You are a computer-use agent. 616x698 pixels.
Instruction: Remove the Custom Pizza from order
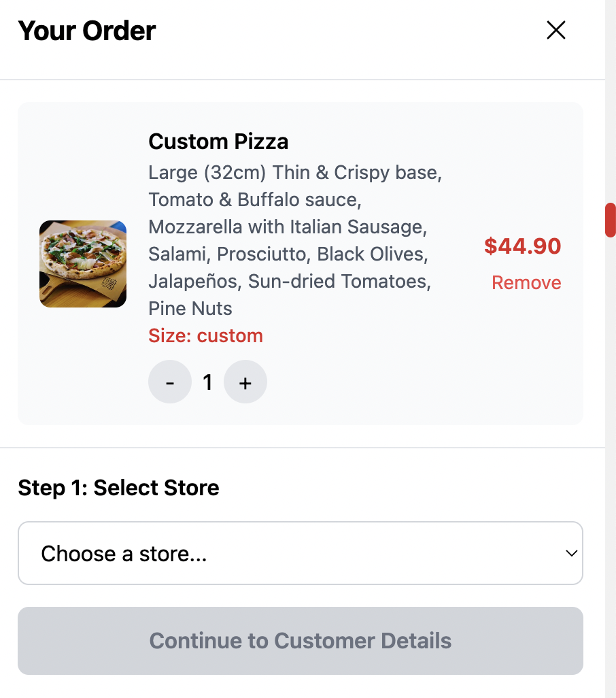[x=526, y=283]
